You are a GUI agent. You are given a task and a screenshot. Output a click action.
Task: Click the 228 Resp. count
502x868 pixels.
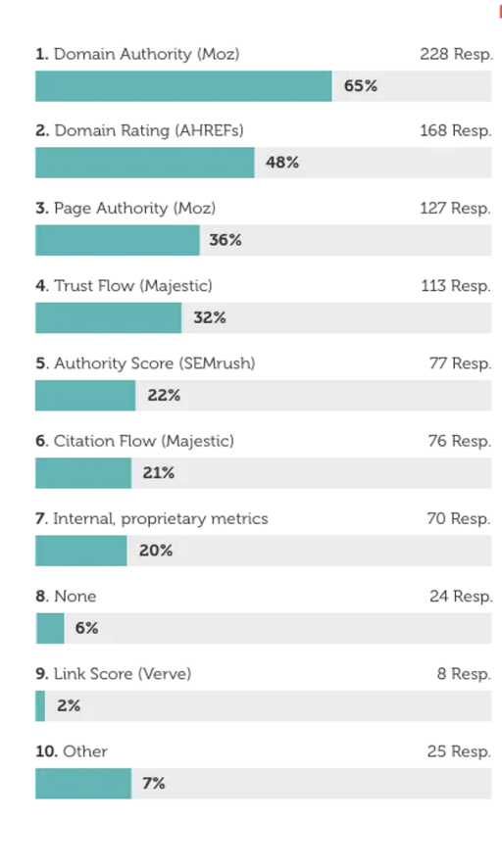[456, 54]
